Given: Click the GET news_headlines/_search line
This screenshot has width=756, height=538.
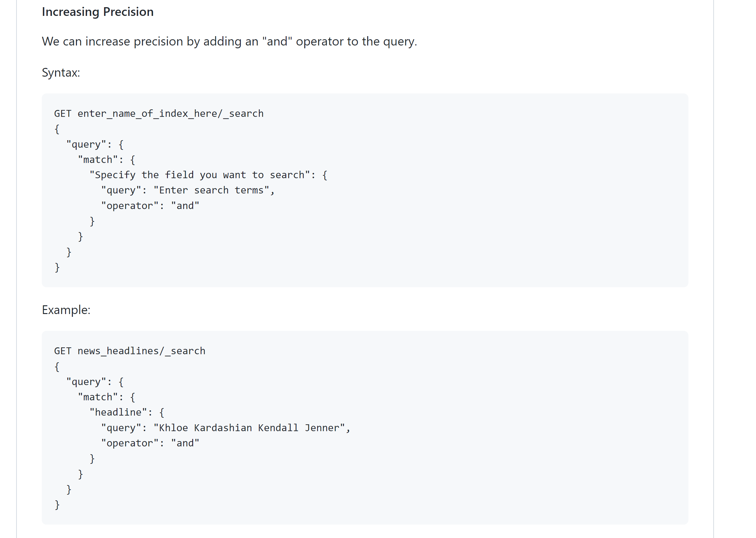Looking at the screenshot, I should 130,351.
